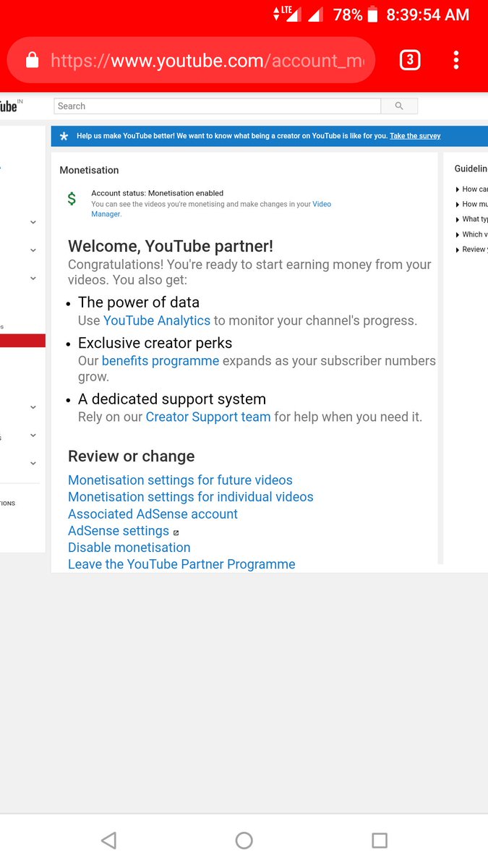Tap Android back triangle button
This screenshot has width=488, height=868.
[109, 840]
